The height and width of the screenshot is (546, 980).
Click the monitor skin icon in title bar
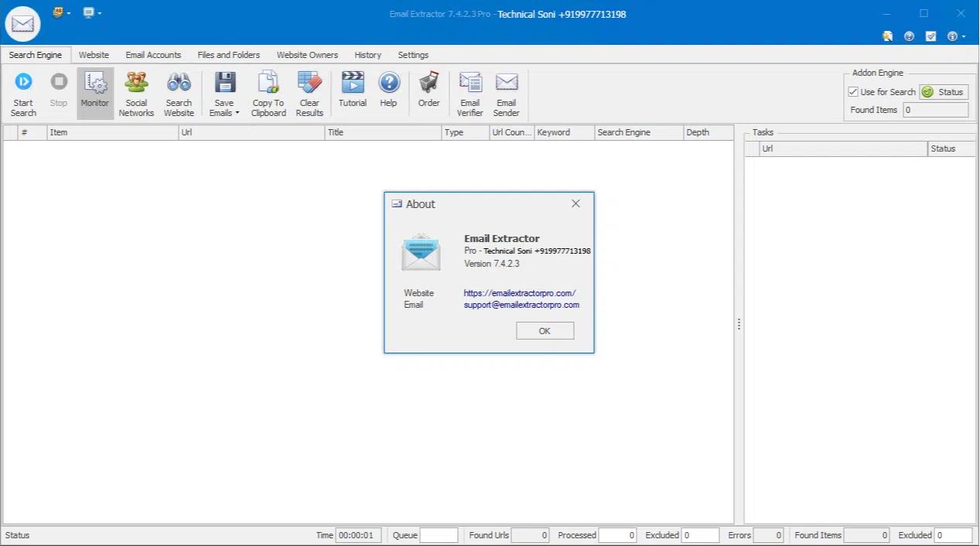pos(89,12)
